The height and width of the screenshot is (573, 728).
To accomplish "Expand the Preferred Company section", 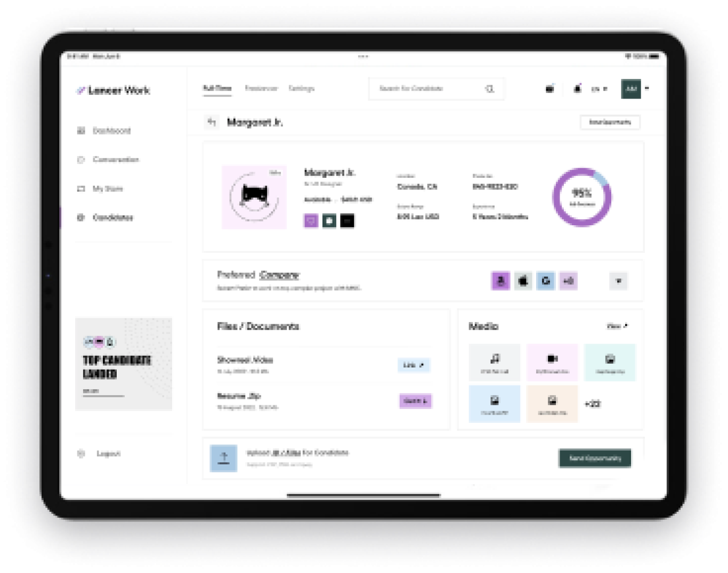I will click(618, 281).
